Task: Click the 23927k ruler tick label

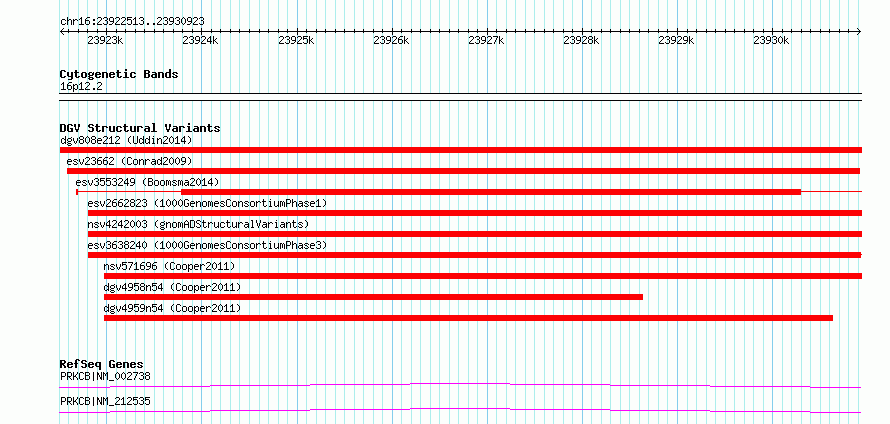Action: pyautogui.click(x=486, y=41)
